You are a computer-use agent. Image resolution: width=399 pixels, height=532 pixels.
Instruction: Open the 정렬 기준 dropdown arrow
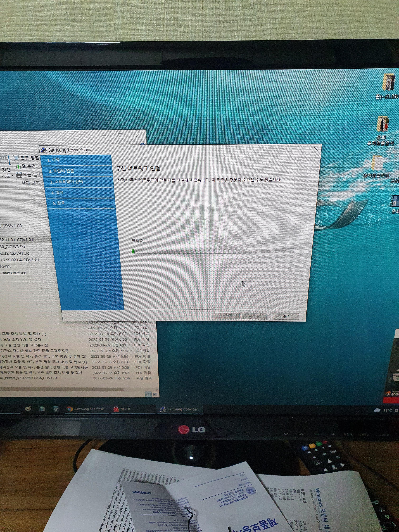point(13,176)
